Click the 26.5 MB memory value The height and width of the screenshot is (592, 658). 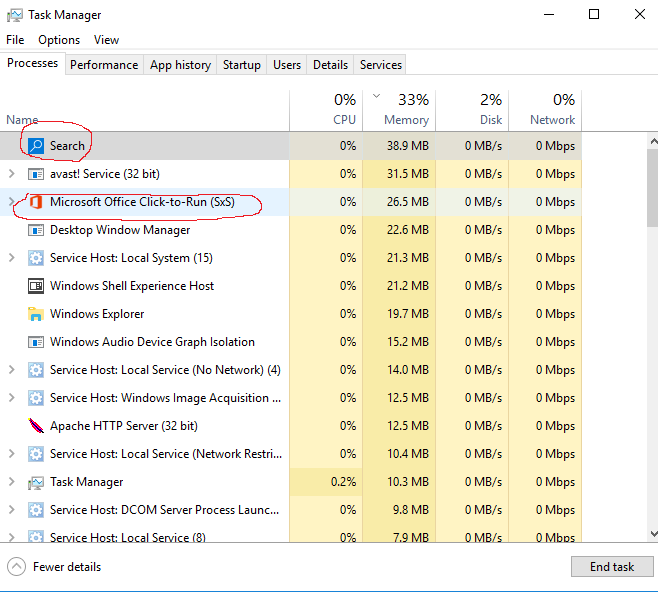407,202
